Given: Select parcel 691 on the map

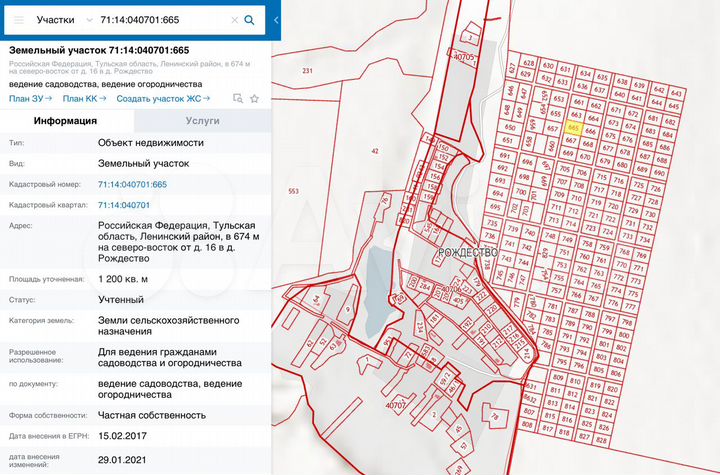Looking at the screenshot, I should click(505, 156).
